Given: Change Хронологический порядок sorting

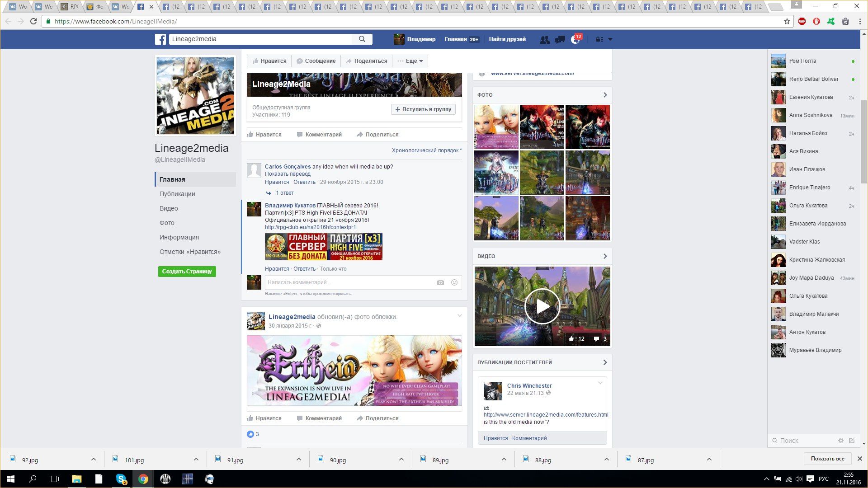Looking at the screenshot, I should tap(427, 150).
